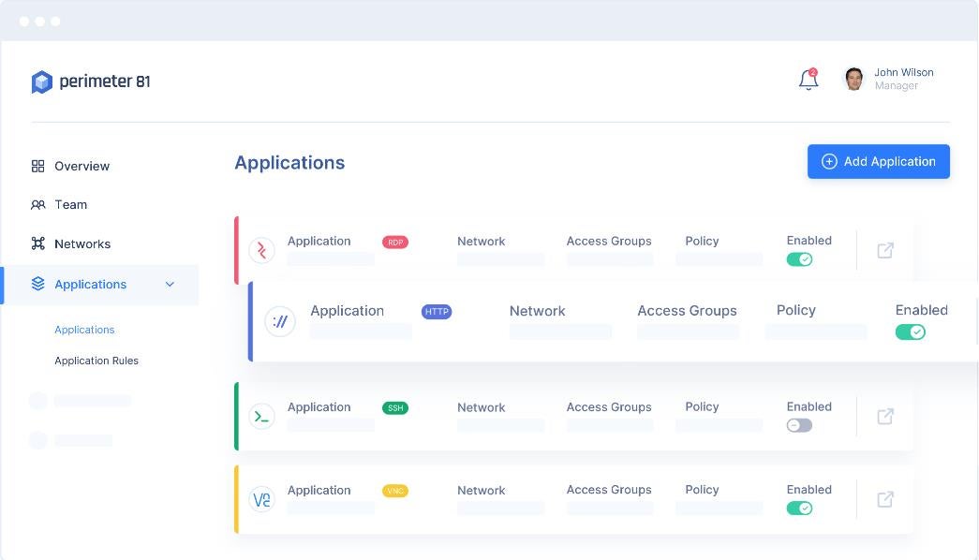Open the notifications bell icon
979x560 pixels.
point(808,80)
